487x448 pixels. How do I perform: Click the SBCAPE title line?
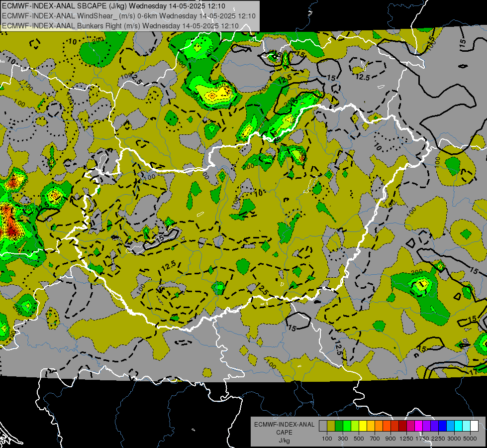114,6
